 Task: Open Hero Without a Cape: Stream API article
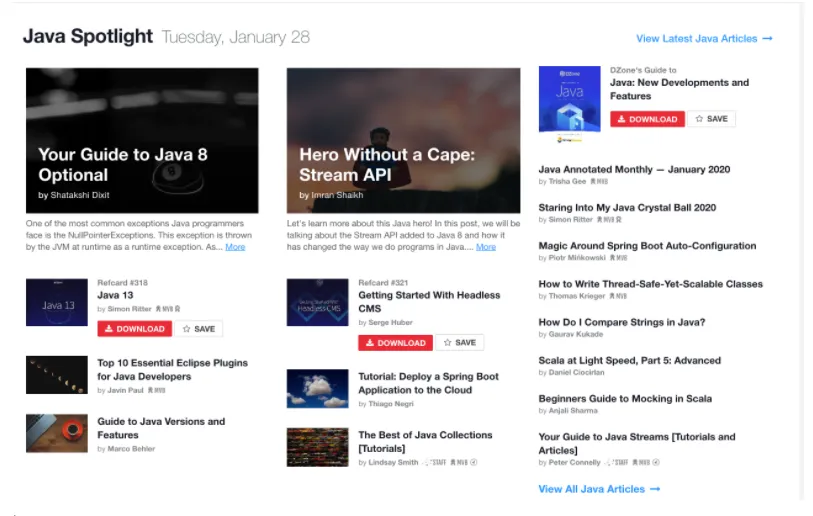pyautogui.click(x=387, y=164)
